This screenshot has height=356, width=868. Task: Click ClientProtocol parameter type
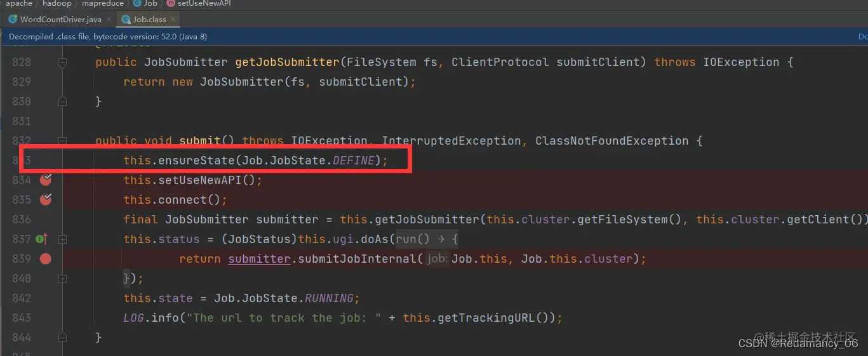(x=500, y=62)
